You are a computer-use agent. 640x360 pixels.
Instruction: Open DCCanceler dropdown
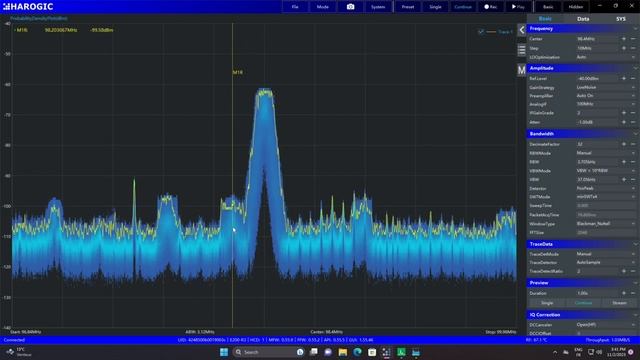606,325
